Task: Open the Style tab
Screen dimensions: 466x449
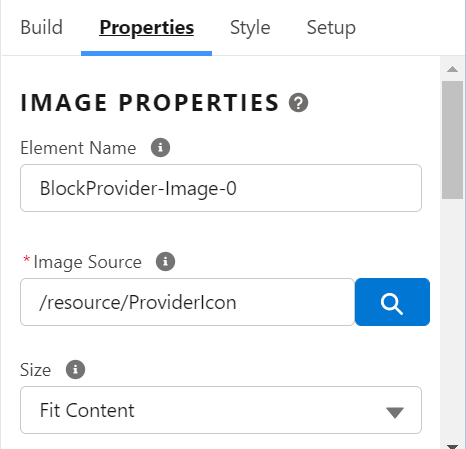Action: (250, 27)
